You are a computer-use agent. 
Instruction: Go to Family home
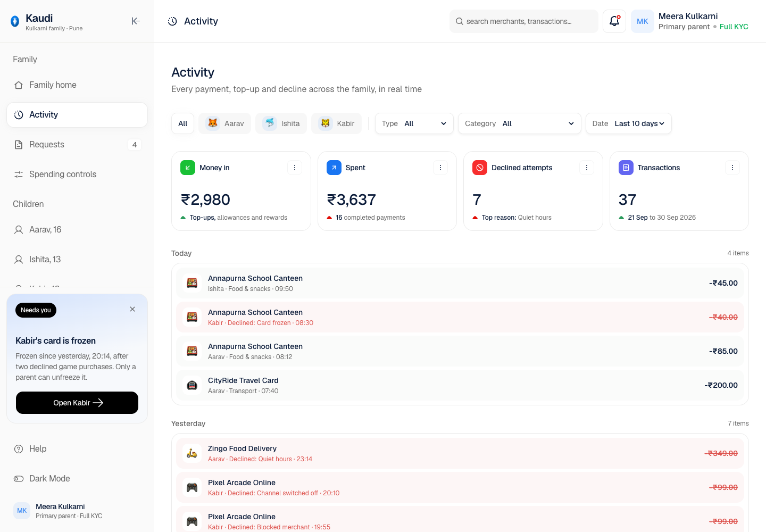[77, 85]
